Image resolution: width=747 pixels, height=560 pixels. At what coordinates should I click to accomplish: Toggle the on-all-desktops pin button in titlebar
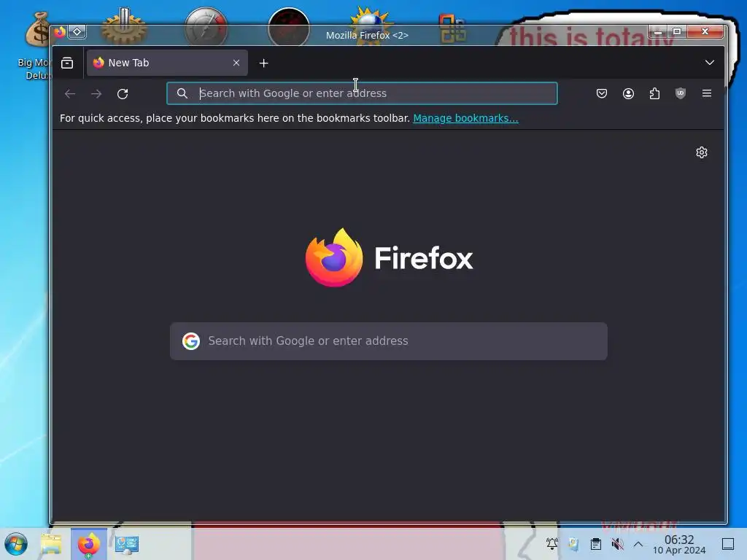pyautogui.click(x=77, y=32)
